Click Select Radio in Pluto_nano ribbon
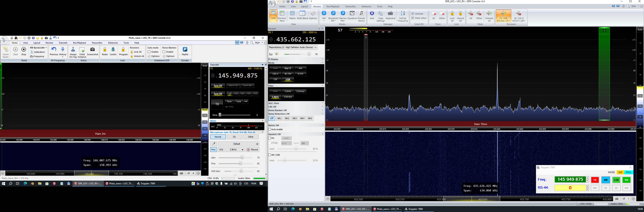The image size is (644, 212). [5, 52]
